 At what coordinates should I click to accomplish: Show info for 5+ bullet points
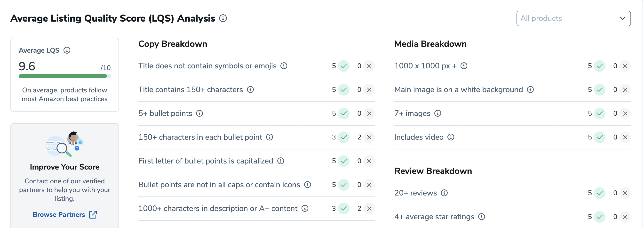(x=199, y=113)
